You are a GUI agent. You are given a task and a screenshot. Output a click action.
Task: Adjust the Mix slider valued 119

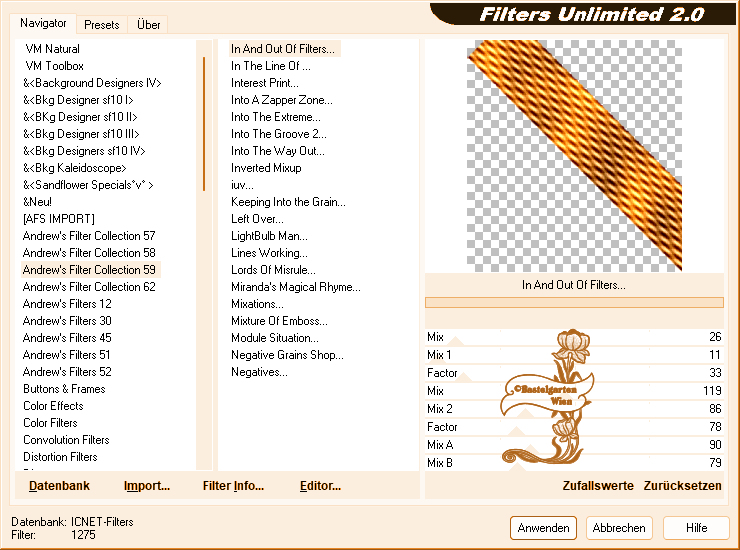574,391
